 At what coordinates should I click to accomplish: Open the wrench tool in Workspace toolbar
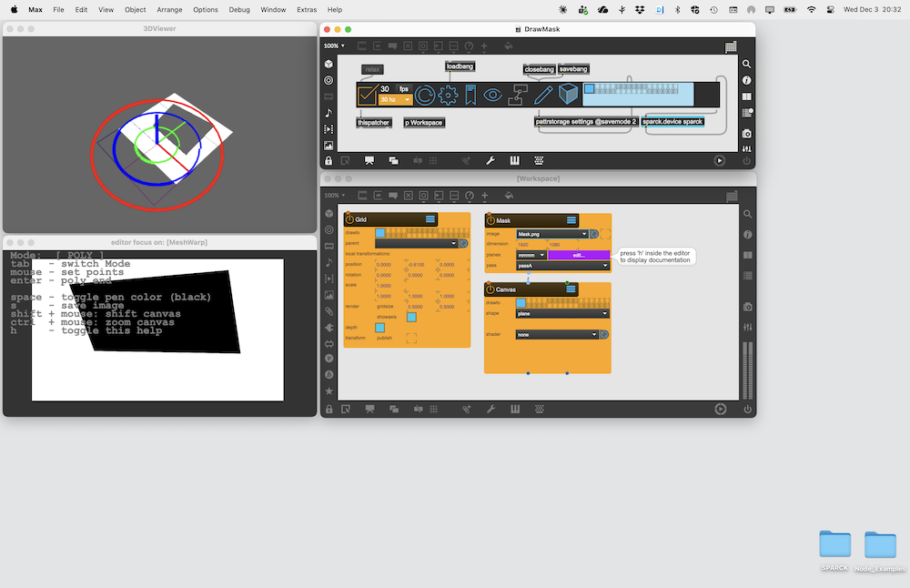pyautogui.click(x=490, y=410)
